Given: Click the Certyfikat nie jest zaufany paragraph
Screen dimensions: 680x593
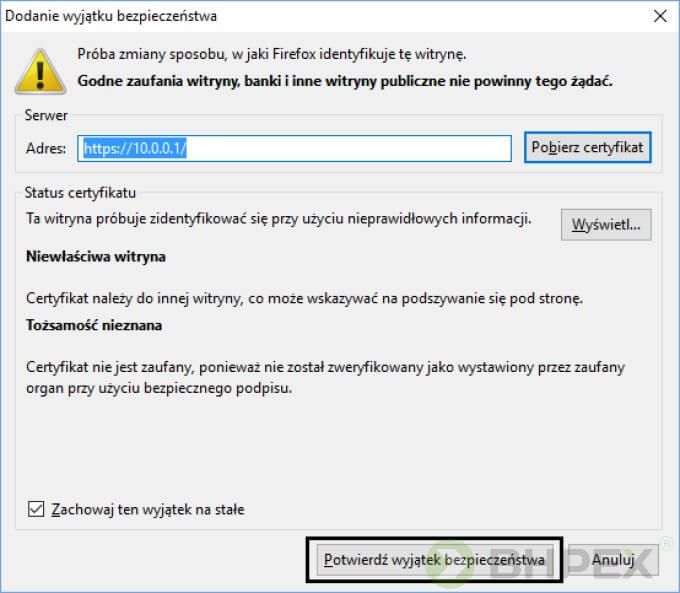Looking at the screenshot, I should (x=325, y=377).
